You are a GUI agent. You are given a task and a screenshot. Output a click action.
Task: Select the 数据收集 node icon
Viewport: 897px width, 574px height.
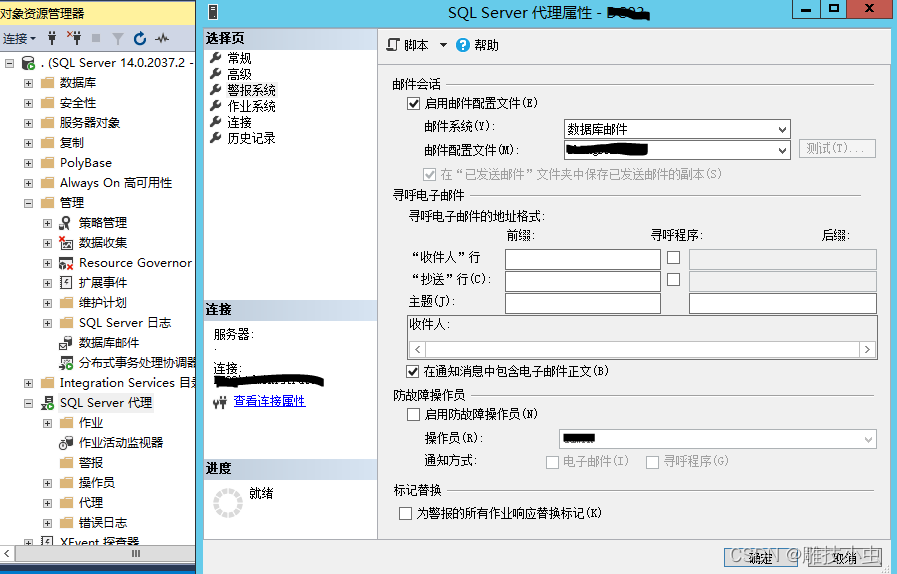[66, 243]
